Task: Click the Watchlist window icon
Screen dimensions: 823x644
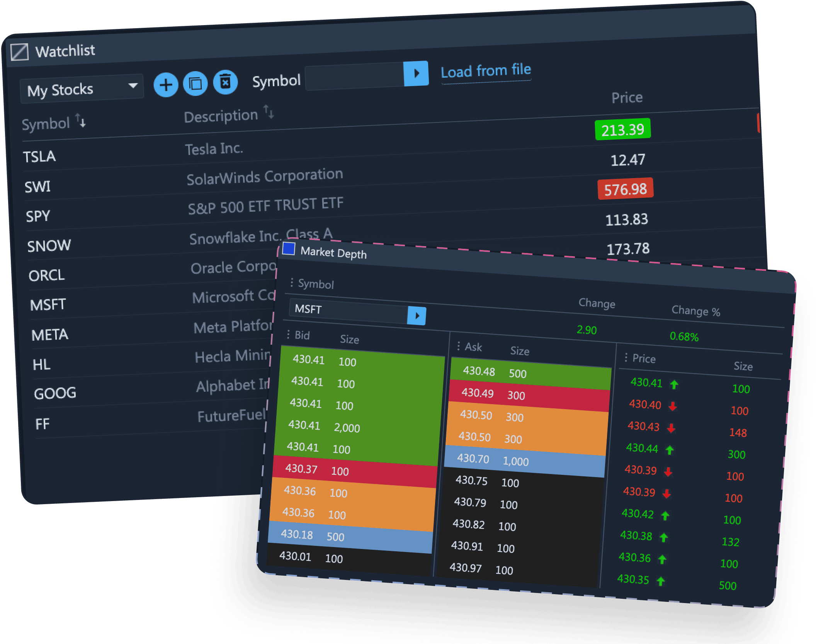Action: tap(19, 52)
